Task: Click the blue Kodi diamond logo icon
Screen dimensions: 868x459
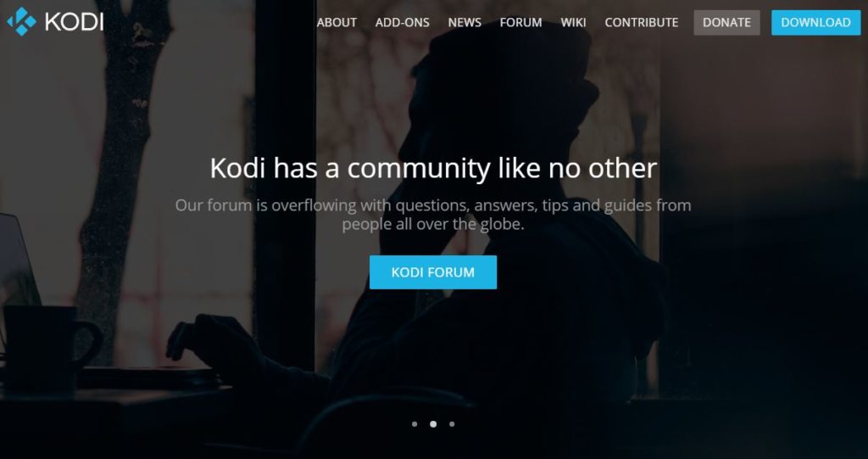Action: coord(21,21)
